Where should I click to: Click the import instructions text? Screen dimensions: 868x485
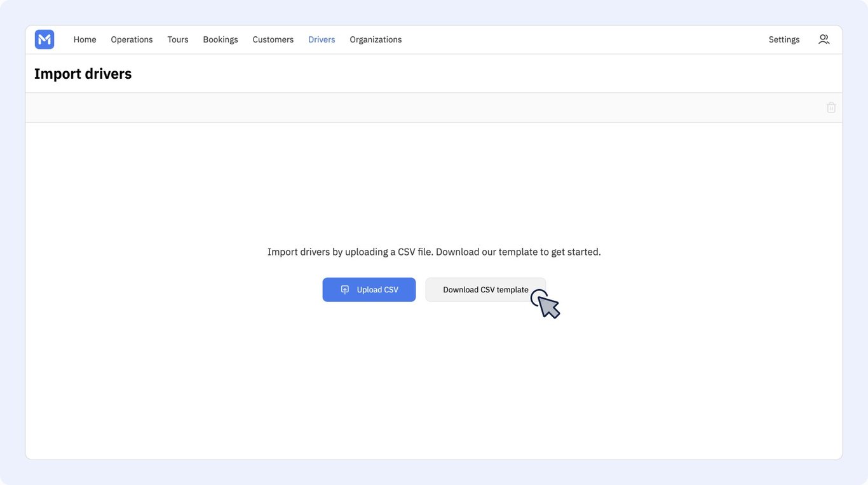434,252
